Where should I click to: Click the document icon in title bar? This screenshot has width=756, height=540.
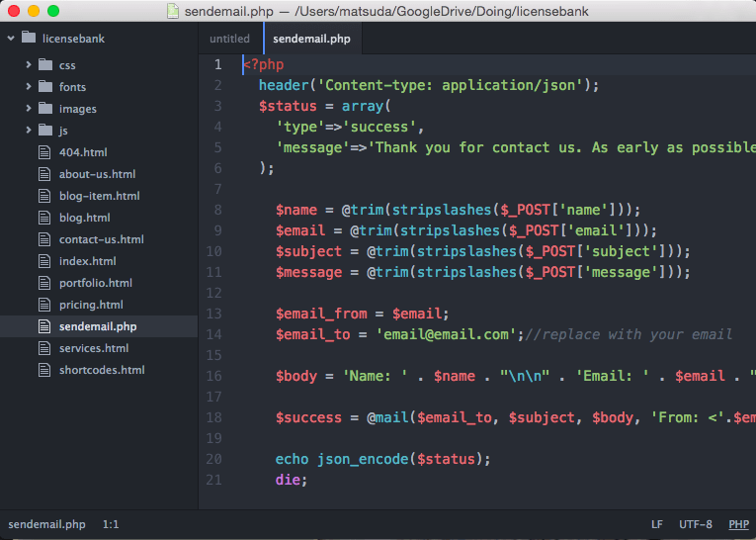click(174, 11)
